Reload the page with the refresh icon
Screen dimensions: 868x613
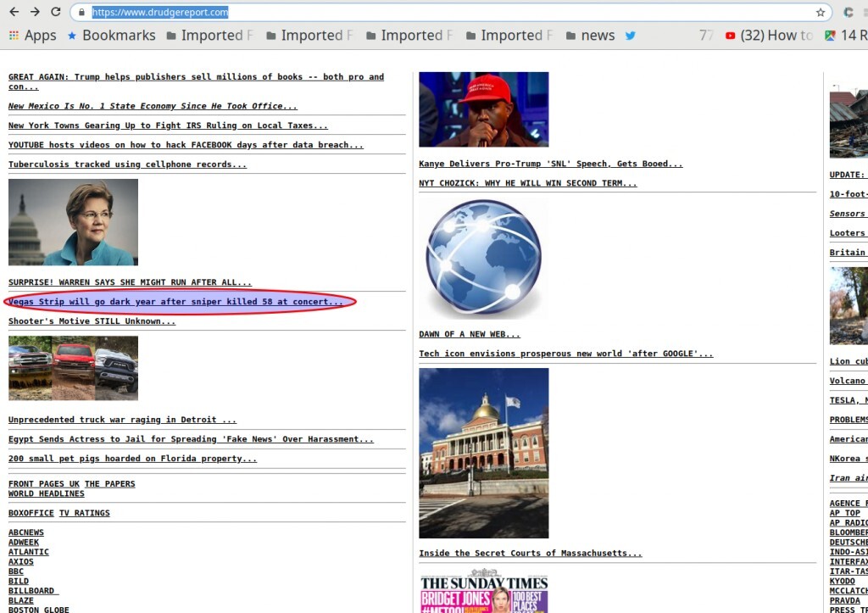[56, 12]
